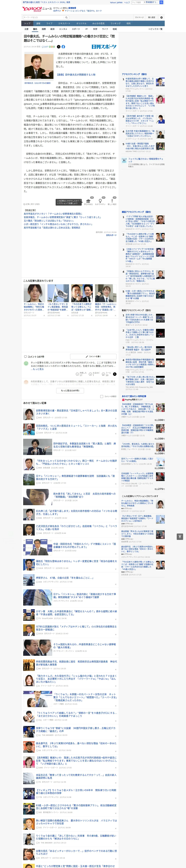Open settings via the gear icon
Viewport: 186px width, 868px height.
pos(161,18)
